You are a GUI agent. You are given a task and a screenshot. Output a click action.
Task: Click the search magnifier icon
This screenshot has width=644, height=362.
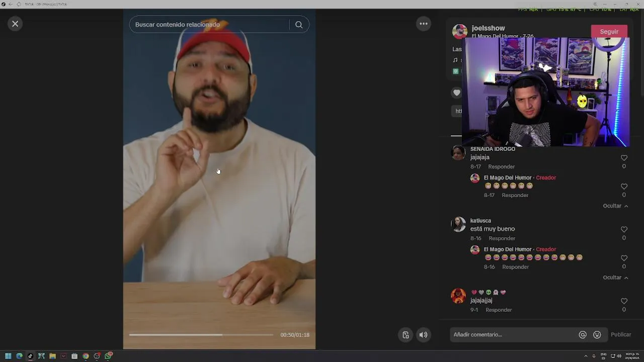click(x=299, y=25)
